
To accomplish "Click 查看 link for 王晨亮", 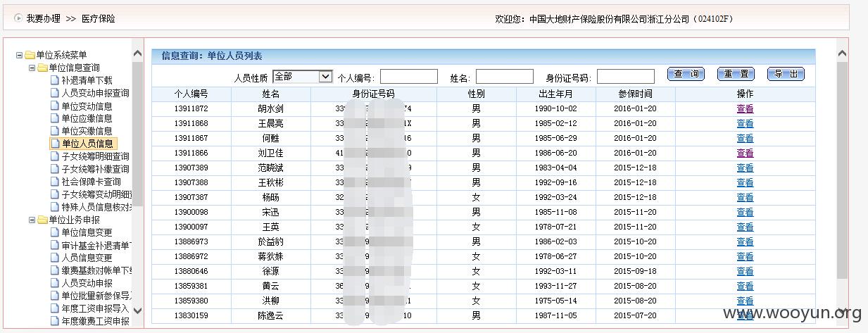I will [x=745, y=123].
